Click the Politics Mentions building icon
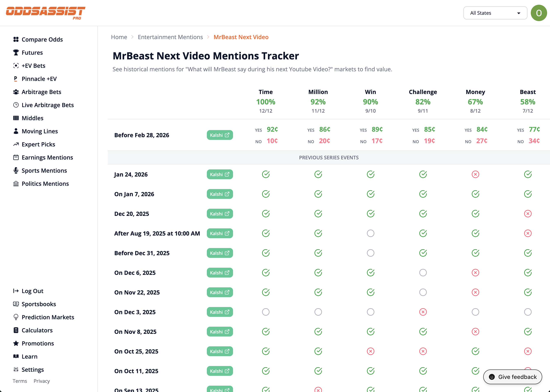The width and height of the screenshot is (550, 392). pos(16,184)
